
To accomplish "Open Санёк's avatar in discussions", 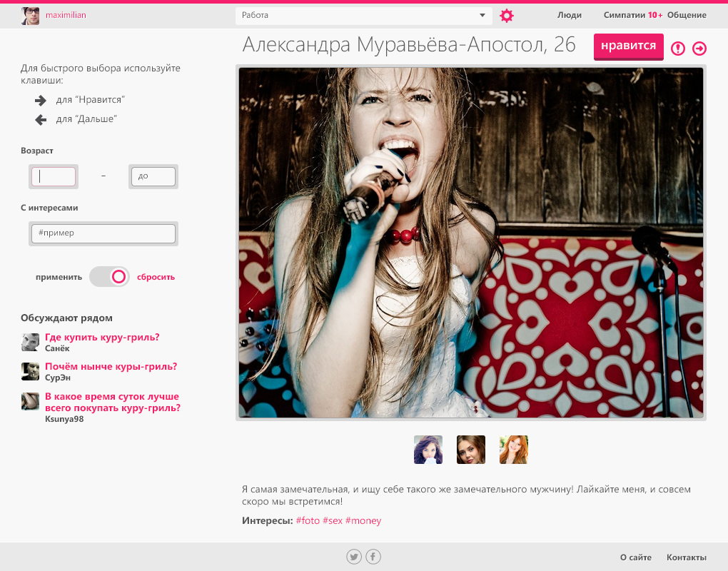I will 30,342.
